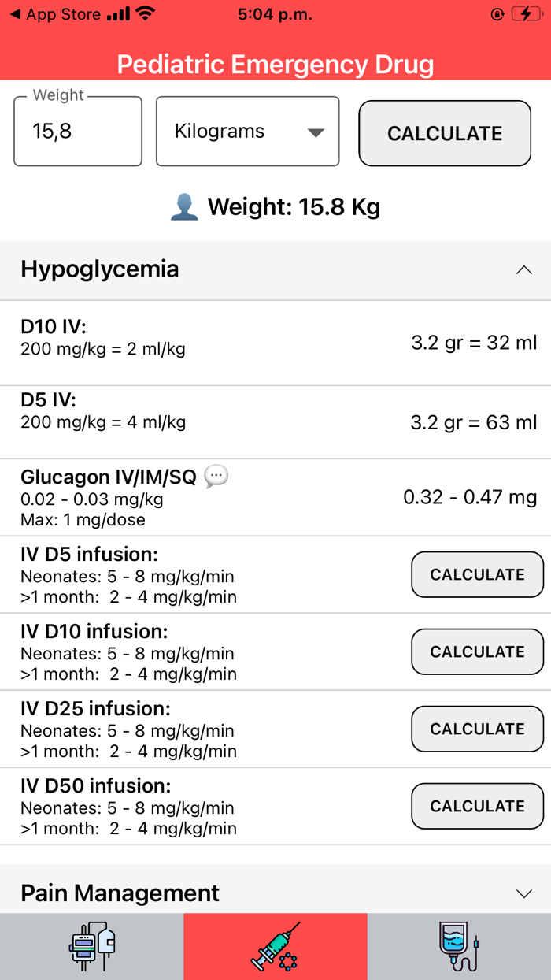Click the patient silhouette next to Weight
This screenshot has width=551, height=980.
184,206
